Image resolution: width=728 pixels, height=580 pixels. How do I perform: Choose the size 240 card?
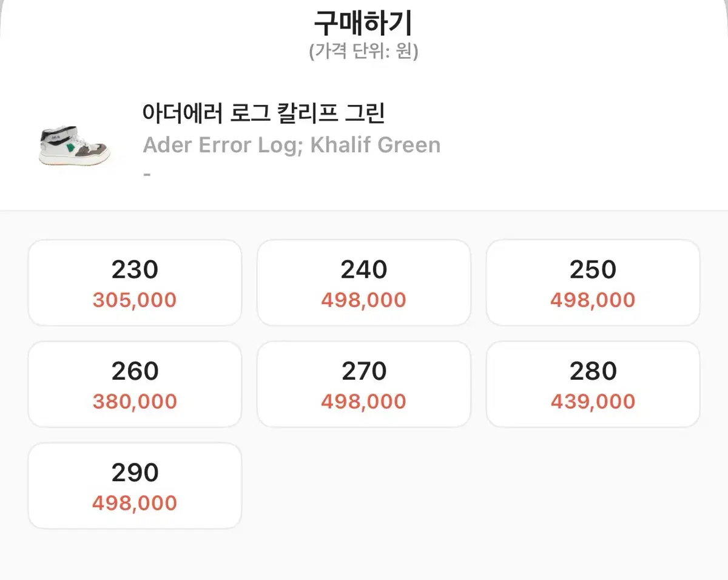pyautogui.click(x=363, y=283)
